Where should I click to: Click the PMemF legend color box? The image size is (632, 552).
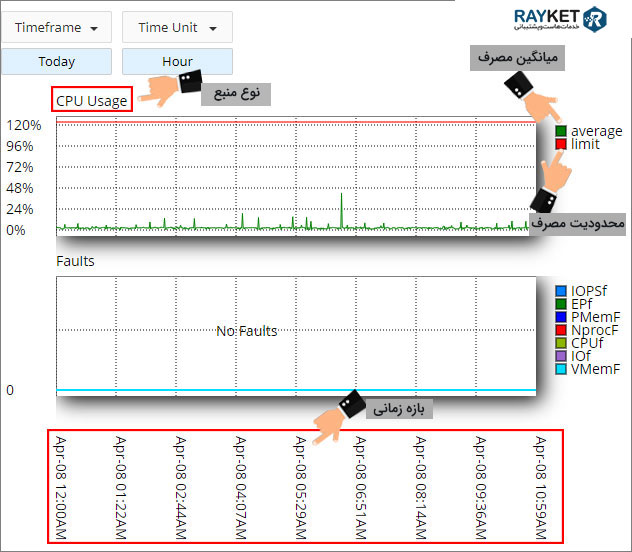pos(561,317)
